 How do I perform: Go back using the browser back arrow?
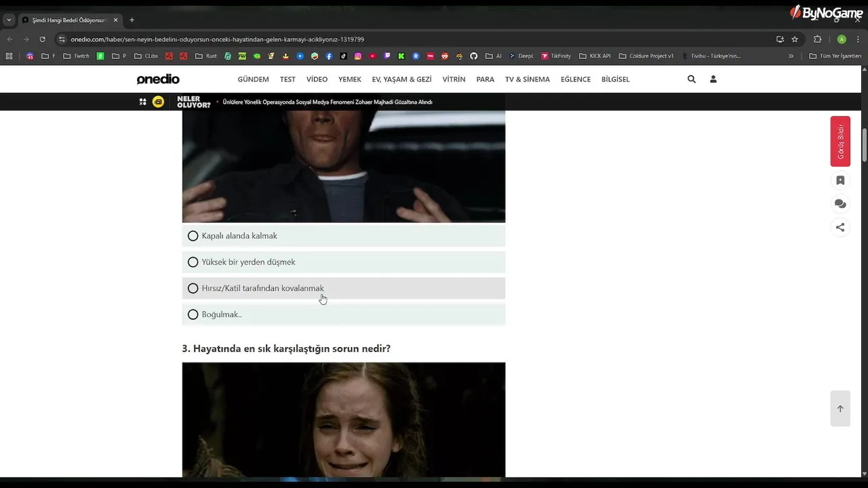[x=10, y=39]
